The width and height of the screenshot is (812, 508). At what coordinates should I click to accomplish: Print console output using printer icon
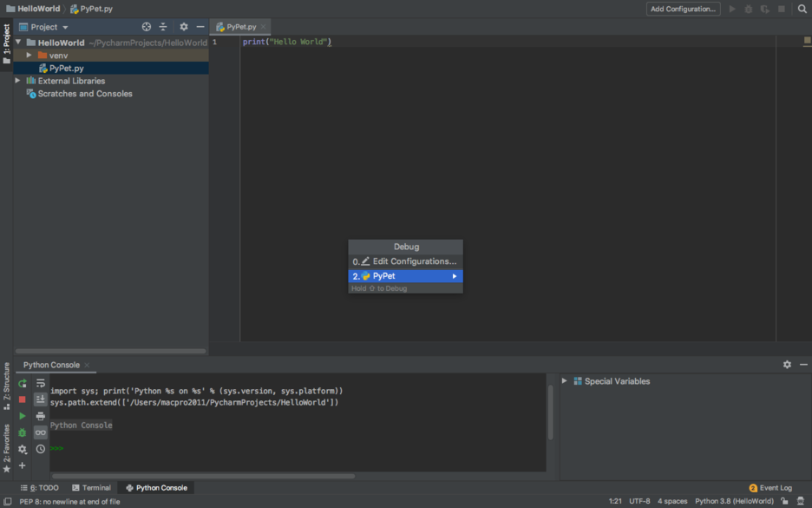tap(41, 416)
